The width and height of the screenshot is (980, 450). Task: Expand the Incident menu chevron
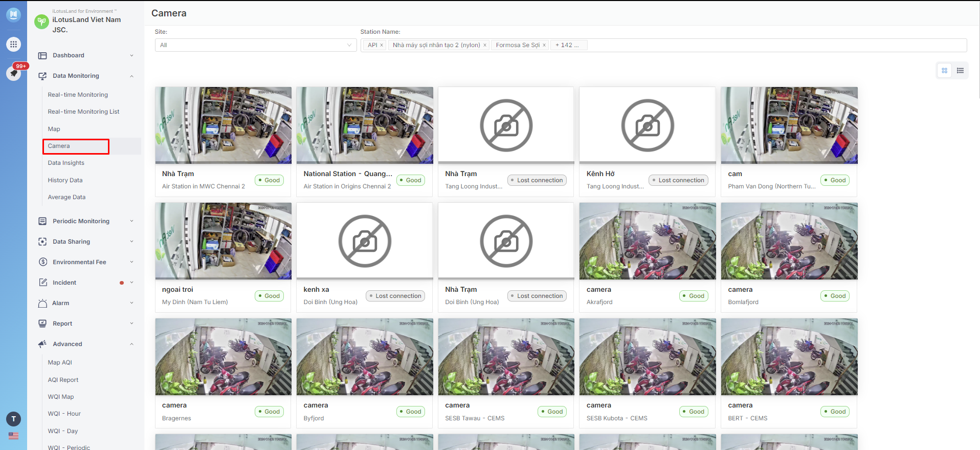point(131,283)
